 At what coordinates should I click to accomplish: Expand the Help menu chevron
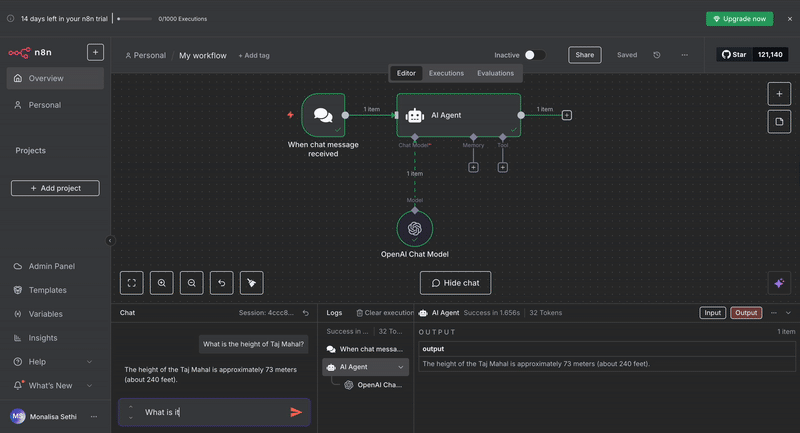[89, 362]
